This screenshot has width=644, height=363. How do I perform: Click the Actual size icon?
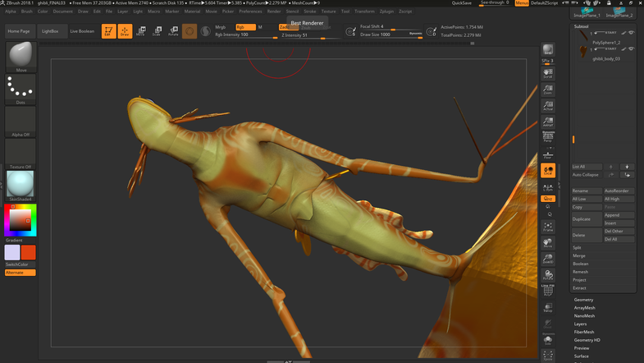(548, 105)
